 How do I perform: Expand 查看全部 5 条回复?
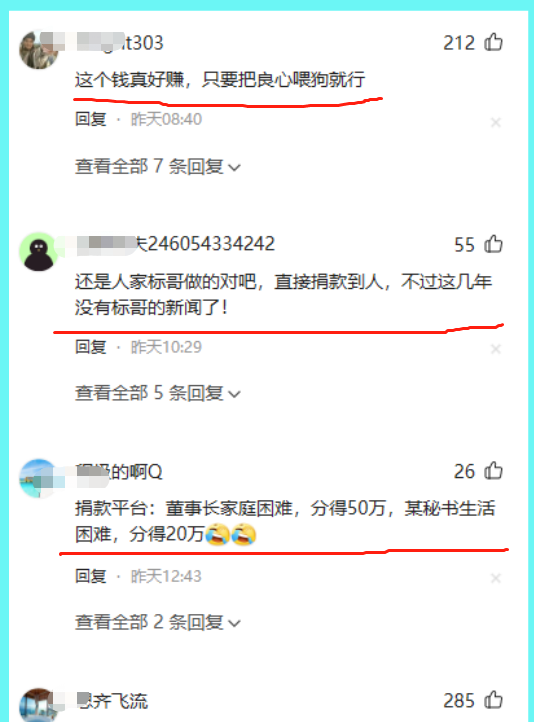click(158, 393)
